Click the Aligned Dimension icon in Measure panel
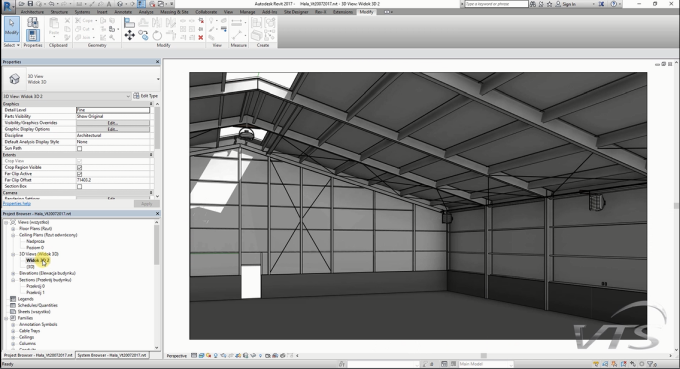680x369 pixels. [x=237, y=36]
